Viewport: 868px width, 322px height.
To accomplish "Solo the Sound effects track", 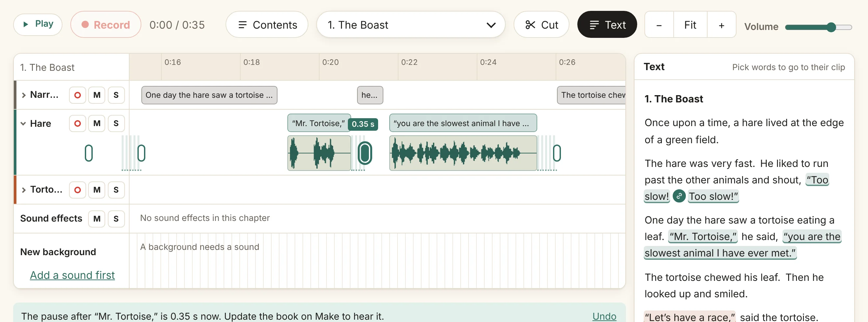I will pyautogui.click(x=116, y=219).
